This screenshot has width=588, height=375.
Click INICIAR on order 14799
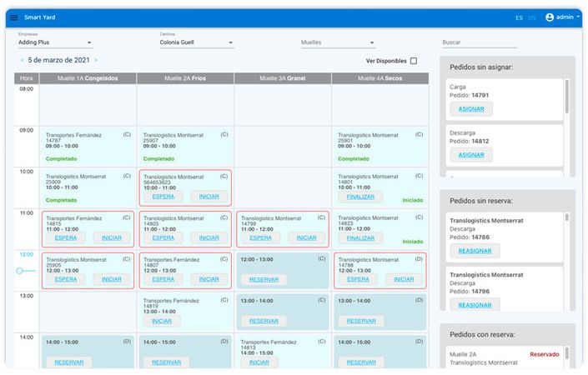pos(306,237)
